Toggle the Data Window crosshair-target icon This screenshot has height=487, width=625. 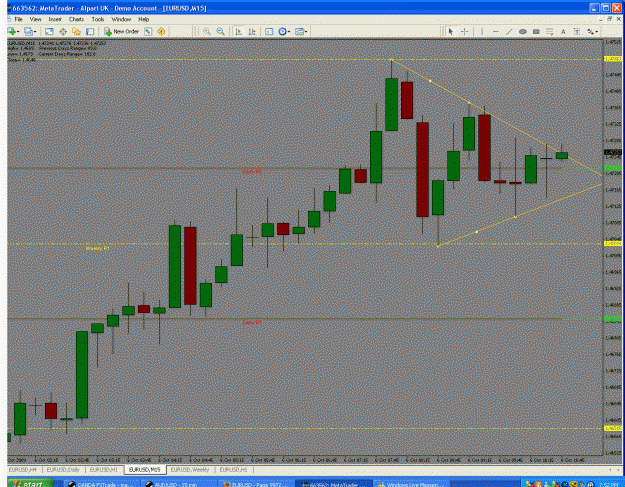tap(63, 31)
